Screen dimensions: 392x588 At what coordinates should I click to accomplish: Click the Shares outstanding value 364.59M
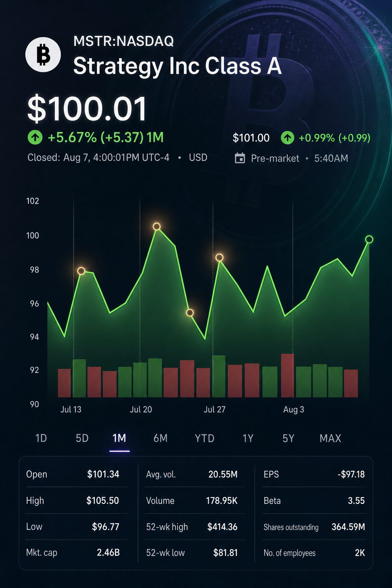(x=348, y=527)
